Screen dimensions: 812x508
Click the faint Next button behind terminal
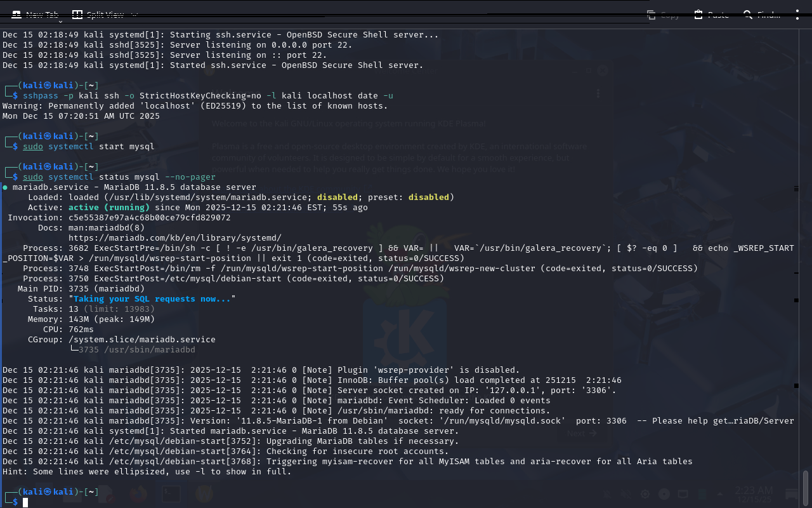pos(581,433)
